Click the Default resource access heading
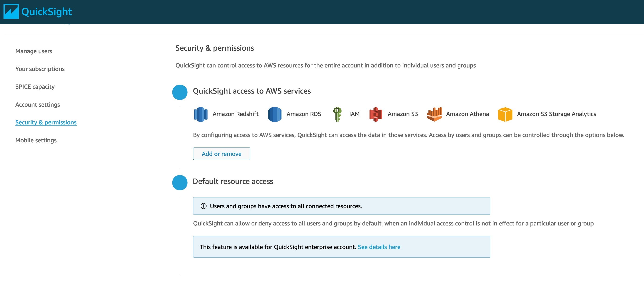This screenshot has height=281, width=644. click(233, 181)
